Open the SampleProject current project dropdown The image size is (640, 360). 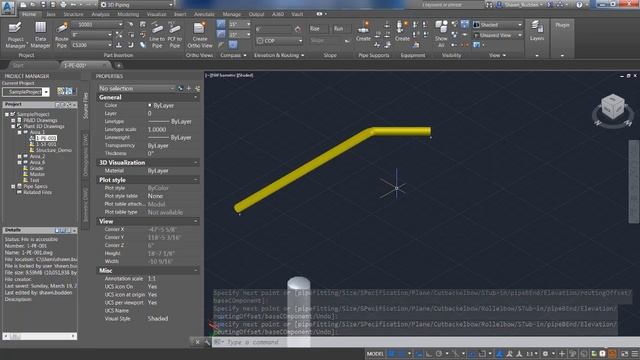(26, 92)
